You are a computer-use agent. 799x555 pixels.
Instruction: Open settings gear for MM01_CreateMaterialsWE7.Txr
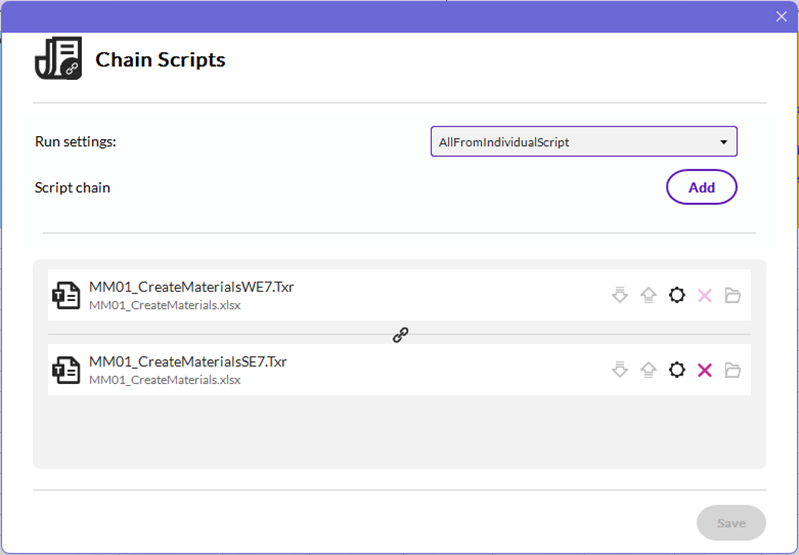(677, 295)
